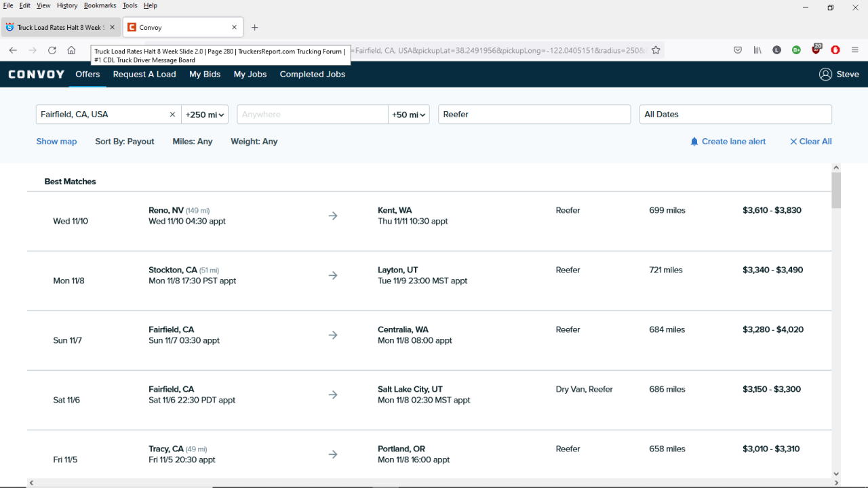This screenshot has width=868, height=488.
Task: Click arrow icon in Fairfield to Centralia row
Action: [x=333, y=335]
